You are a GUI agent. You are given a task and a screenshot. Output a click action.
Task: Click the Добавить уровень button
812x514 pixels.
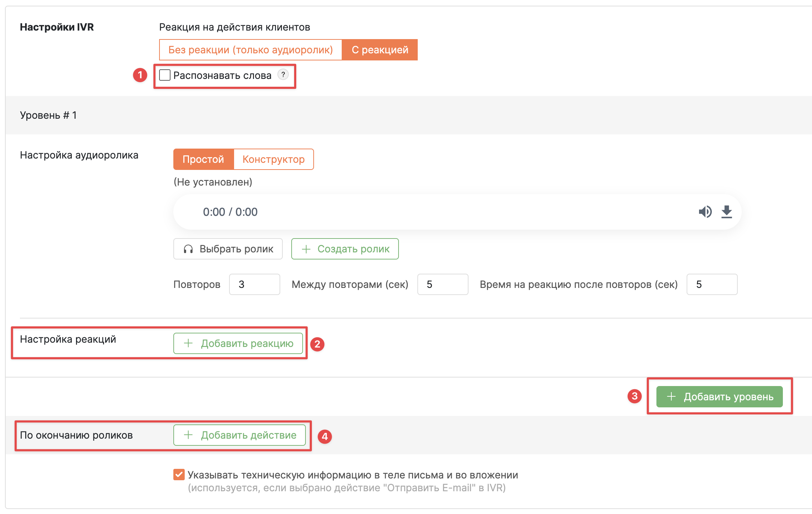[x=720, y=397]
